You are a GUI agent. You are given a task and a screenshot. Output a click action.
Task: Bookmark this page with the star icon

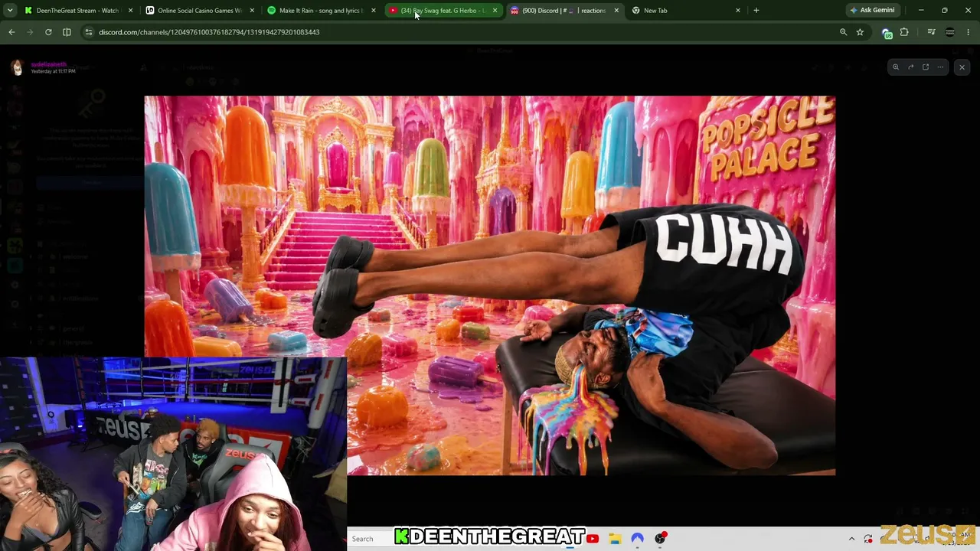tap(860, 32)
